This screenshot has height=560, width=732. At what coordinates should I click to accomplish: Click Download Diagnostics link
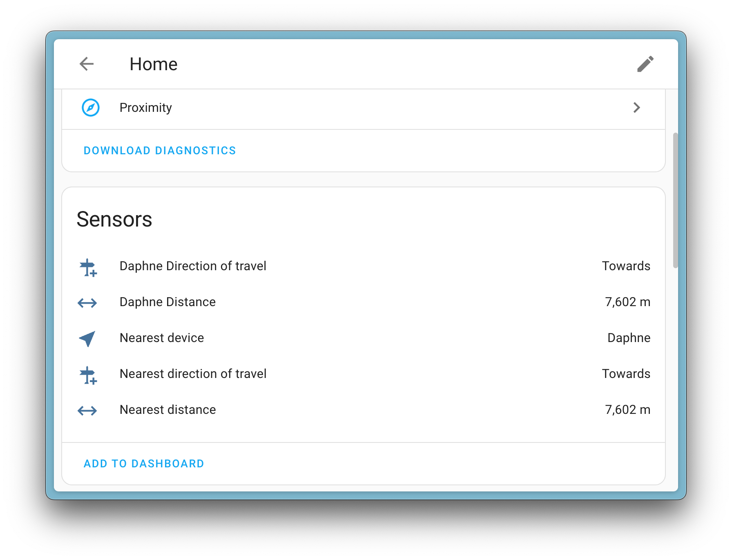coord(160,151)
